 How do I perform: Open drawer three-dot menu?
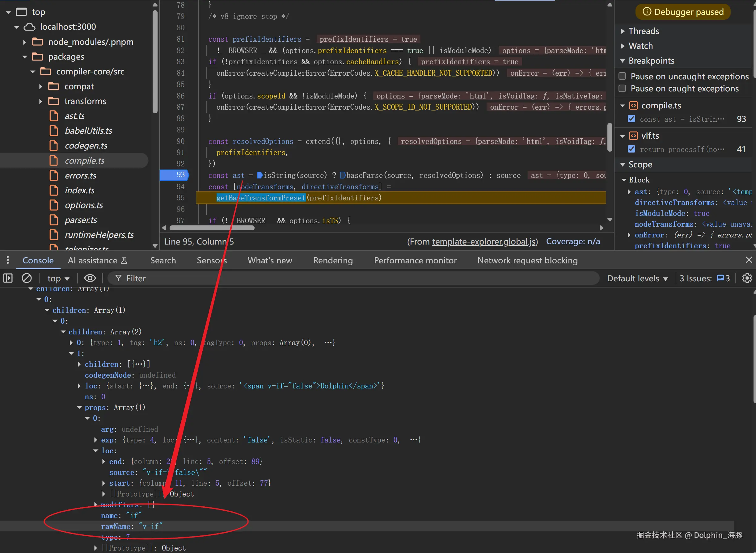point(8,260)
